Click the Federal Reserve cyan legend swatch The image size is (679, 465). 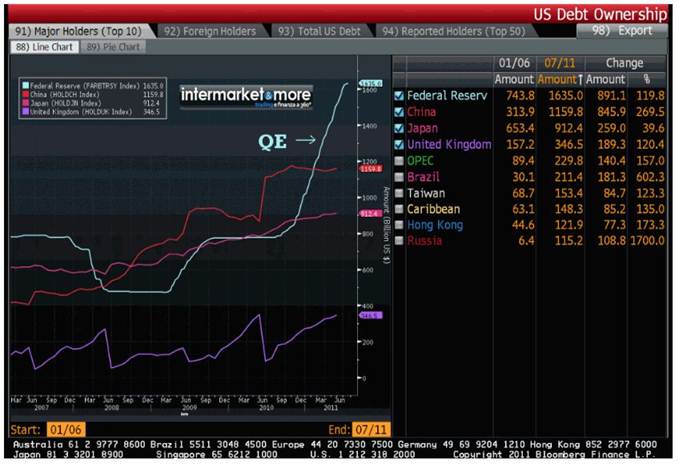coord(26,86)
